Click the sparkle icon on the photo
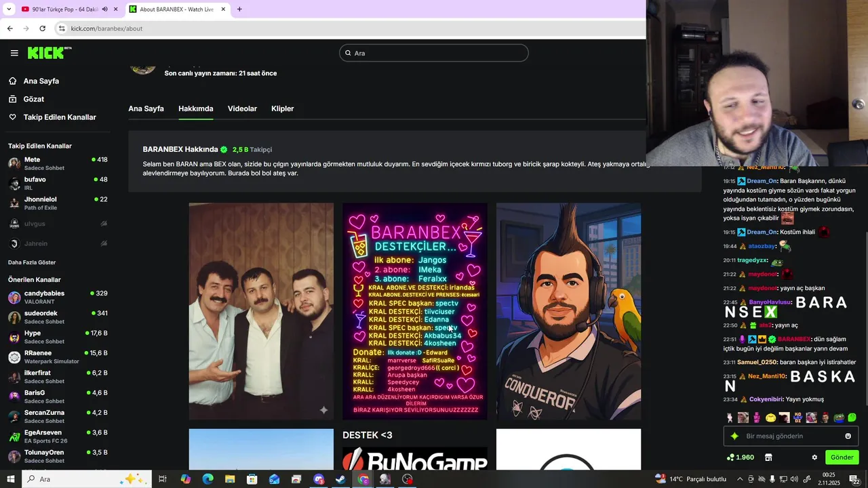This screenshot has width=868, height=488. click(323, 409)
